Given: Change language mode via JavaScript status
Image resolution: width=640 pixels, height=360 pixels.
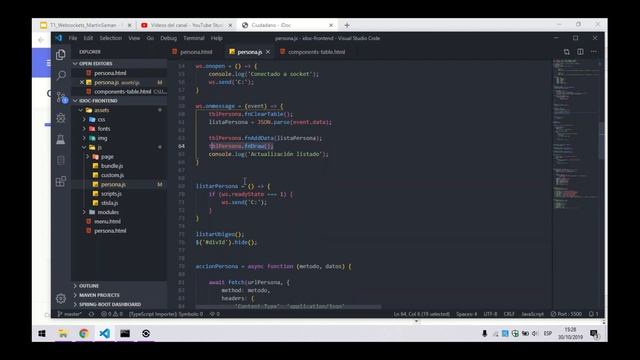Looking at the screenshot, I should point(532,314).
